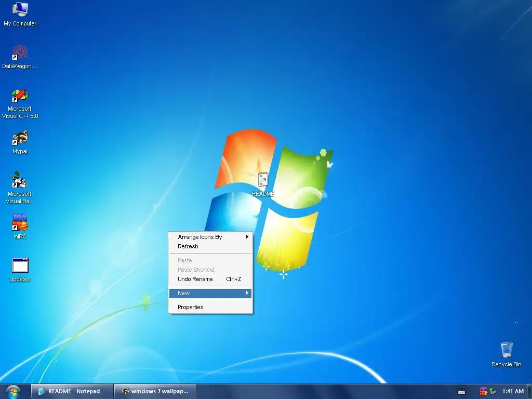This screenshot has width=532, height=399.
Task: Click the keyboard icon in system tray
Action: pyautogui.click(x=461, y=392)
